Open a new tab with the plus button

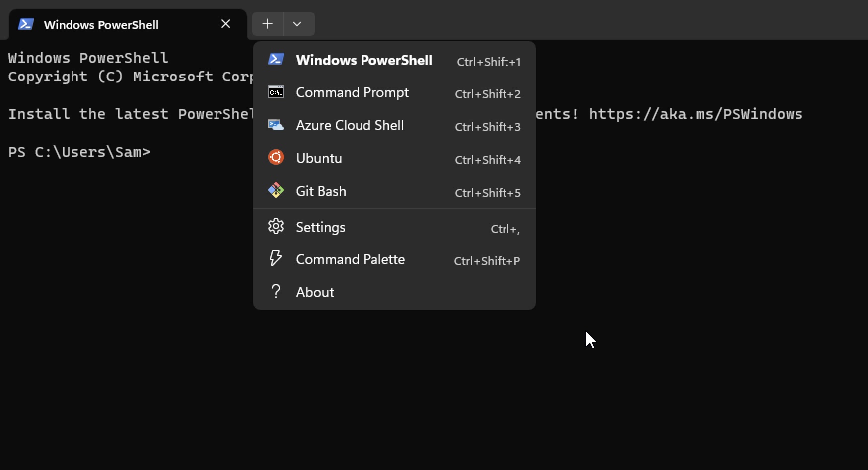click(x=267, y=23)
